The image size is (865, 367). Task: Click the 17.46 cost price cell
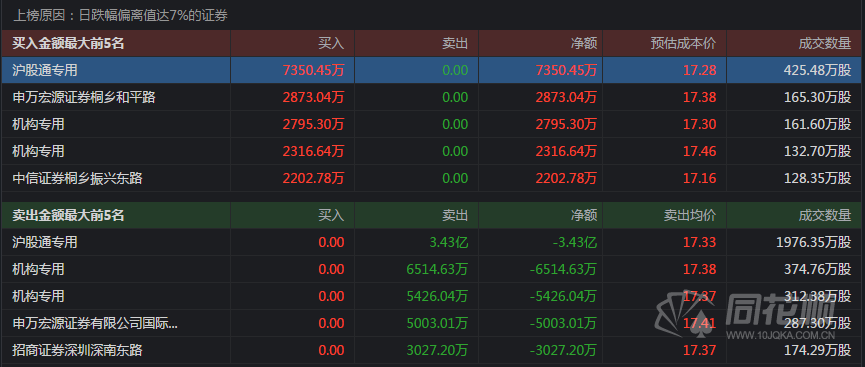700,151
